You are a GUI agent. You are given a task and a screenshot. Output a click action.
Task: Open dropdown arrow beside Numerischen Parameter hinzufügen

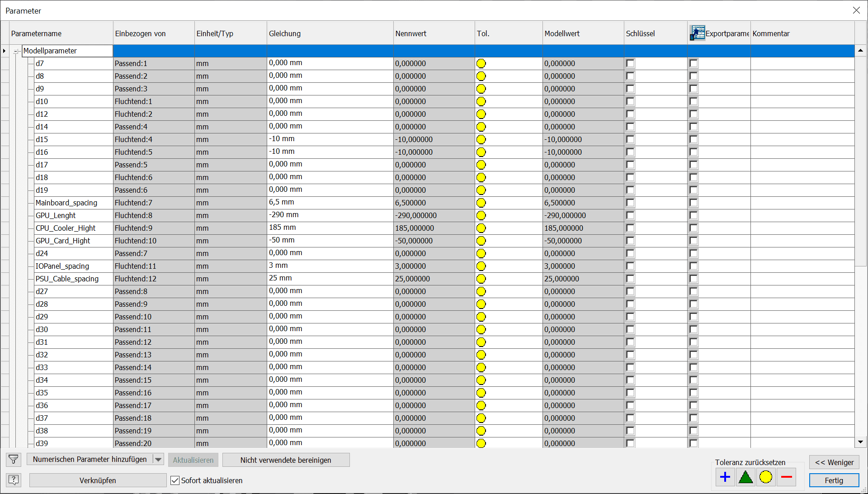(x=158, y=460)
